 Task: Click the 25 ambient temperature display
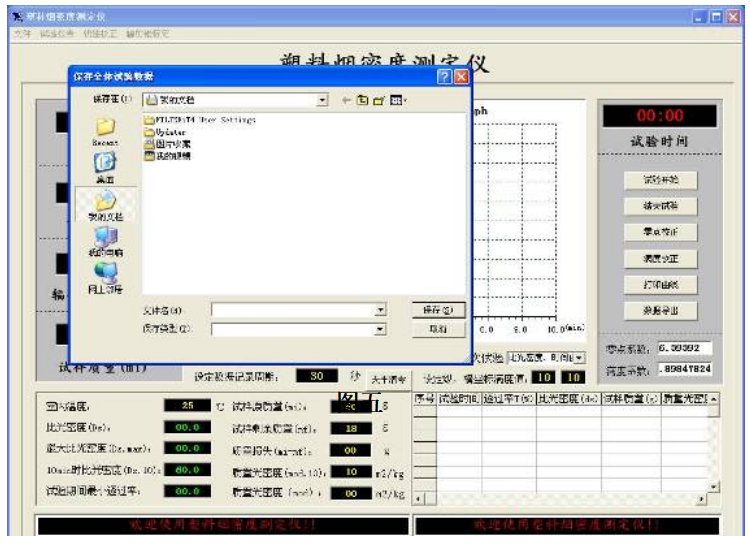tap(188, 406)
